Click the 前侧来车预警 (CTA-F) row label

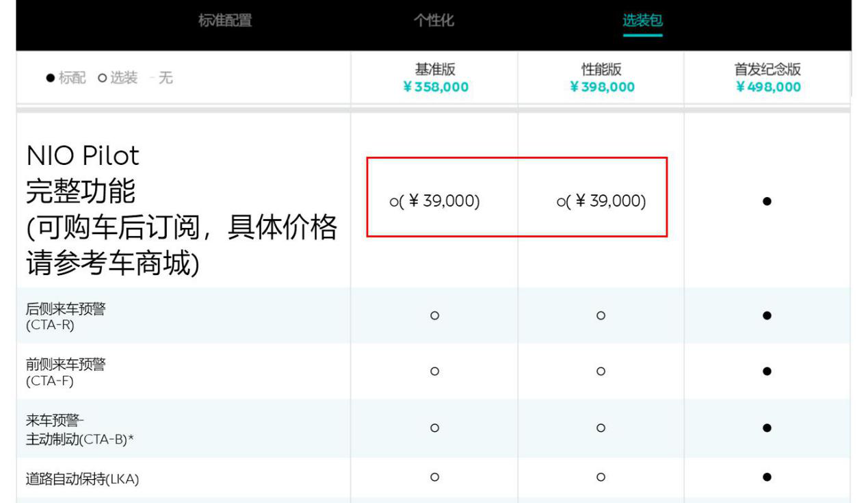[66, 372]
